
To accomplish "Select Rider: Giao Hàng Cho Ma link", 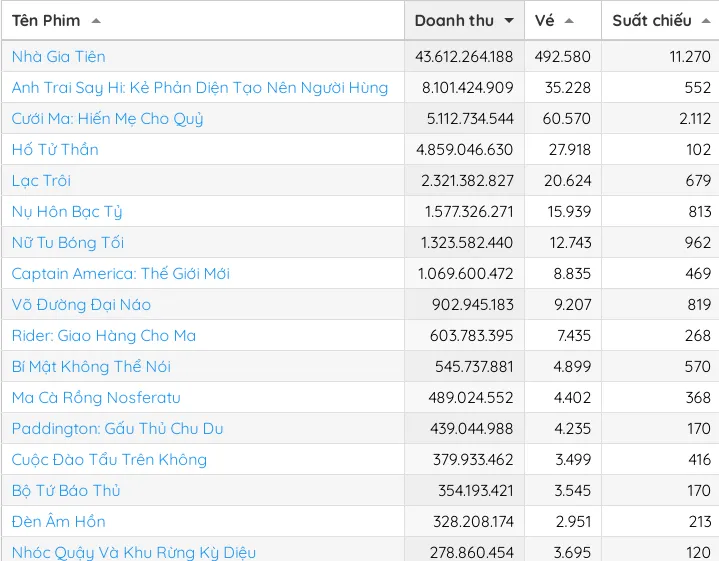I will 103,336.
